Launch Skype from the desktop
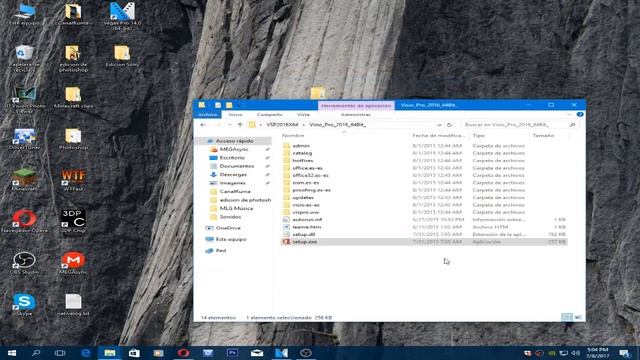The height and width of the screenshot is (360, 640). pos(24,304)
